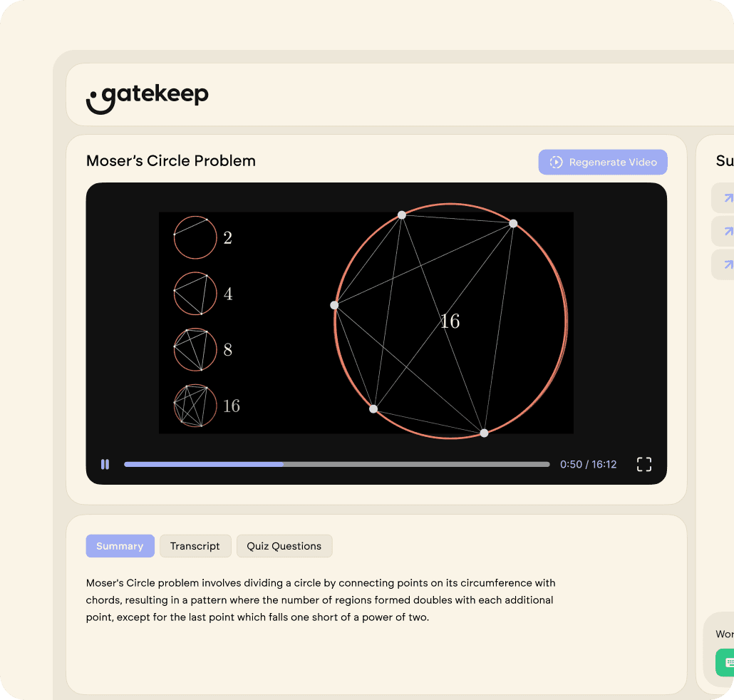Click Regenerate Video button
The width and height of the screenshot is (734, 700).
[x=602, y=162]
